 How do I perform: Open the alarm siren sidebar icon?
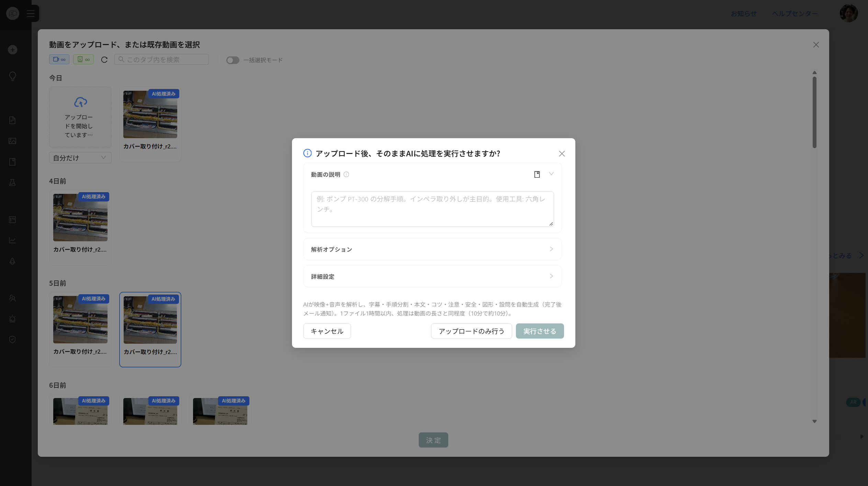pyautogui.click(x=12, y=319)
